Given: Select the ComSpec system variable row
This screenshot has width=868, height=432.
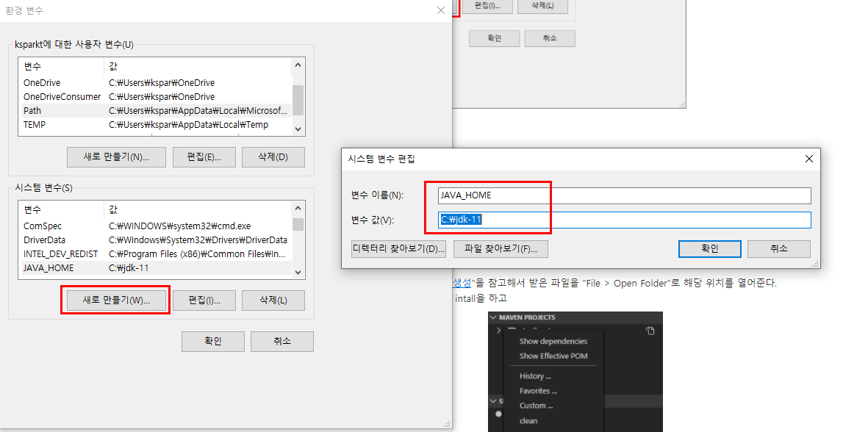Looking at the screenshot, I should [155, 226].
